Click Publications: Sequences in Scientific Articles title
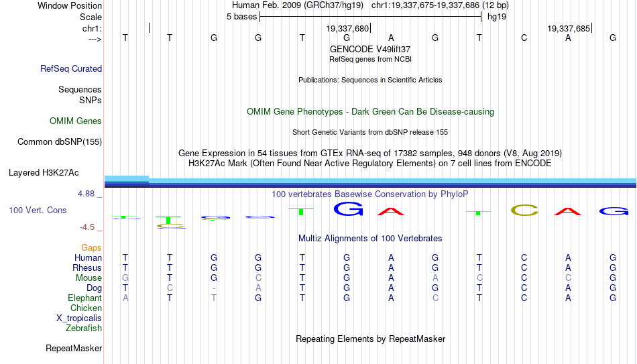637x364 pixels. (370, 80)
